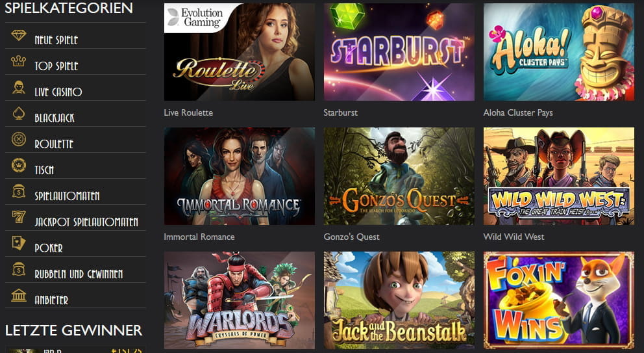The width and height of the screenshot is (644, 353).
Task: Open the Immortal Romance game thumbnail
Action: 240,176
